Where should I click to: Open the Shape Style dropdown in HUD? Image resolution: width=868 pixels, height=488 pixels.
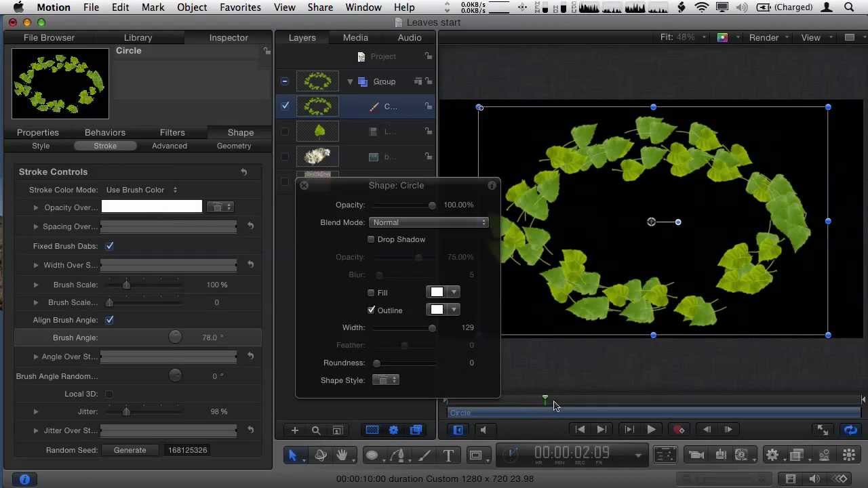coord(386,380)
